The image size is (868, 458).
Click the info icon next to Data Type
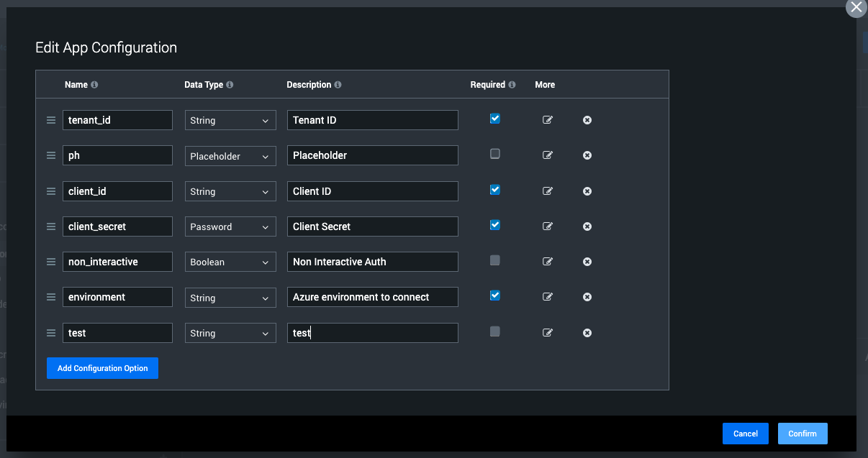230,84
